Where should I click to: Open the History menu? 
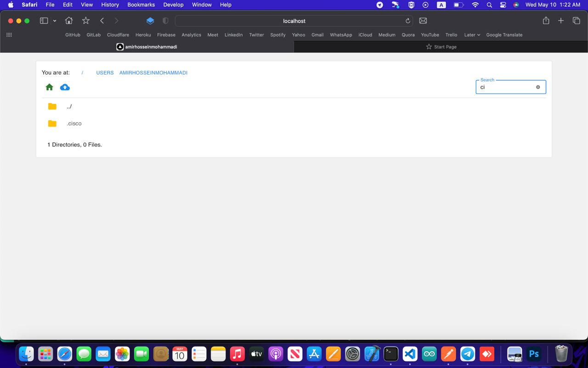point(110,5)
